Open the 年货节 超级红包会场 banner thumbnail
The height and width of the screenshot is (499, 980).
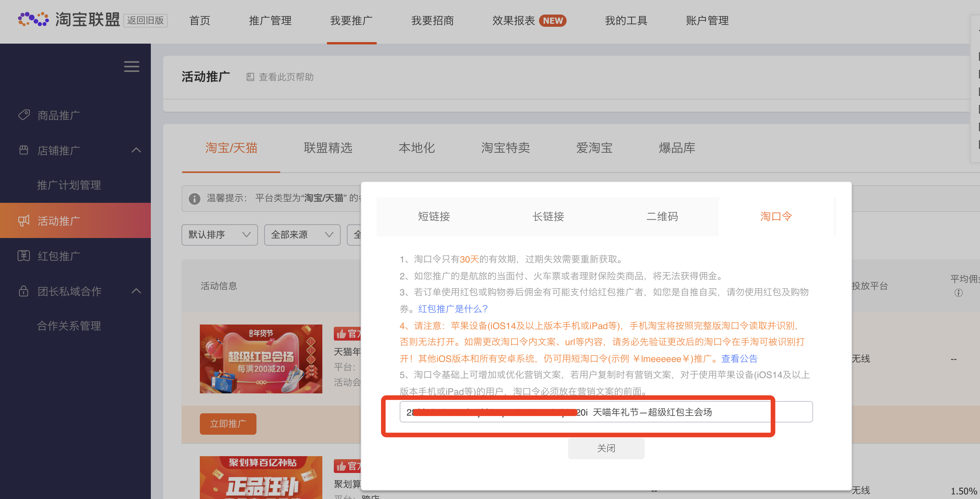pyautogui.click(x=261, y=359)
